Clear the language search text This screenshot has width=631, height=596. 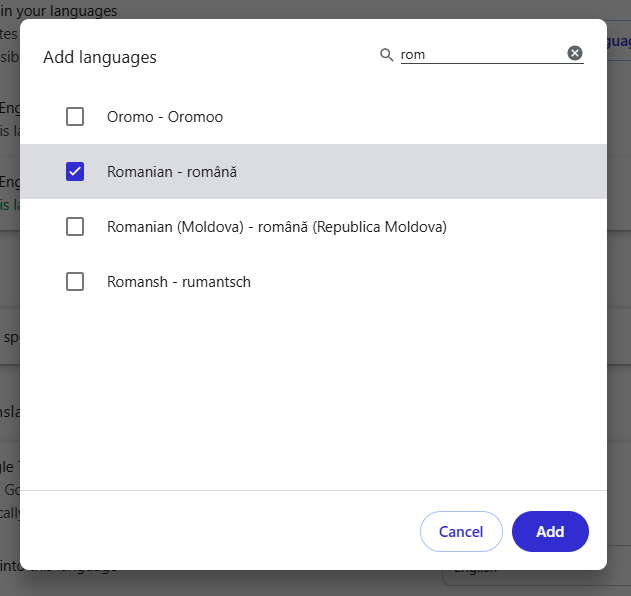click(x=575, y=54)
